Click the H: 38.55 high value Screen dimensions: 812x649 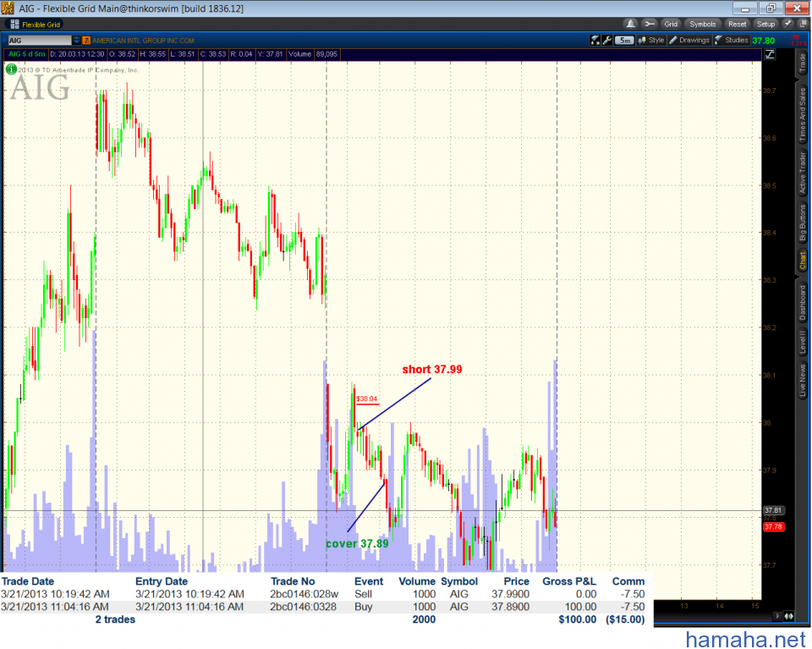tap(153, 54)
